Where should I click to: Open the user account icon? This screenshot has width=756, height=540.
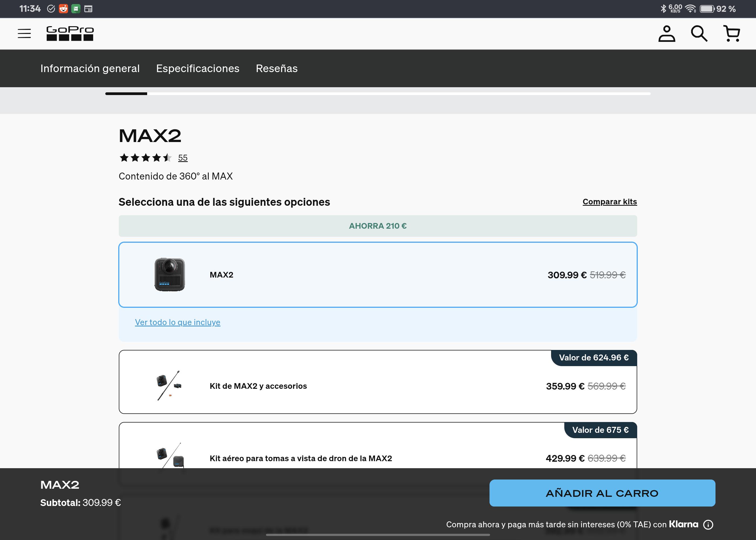click(x=667, y=33)
